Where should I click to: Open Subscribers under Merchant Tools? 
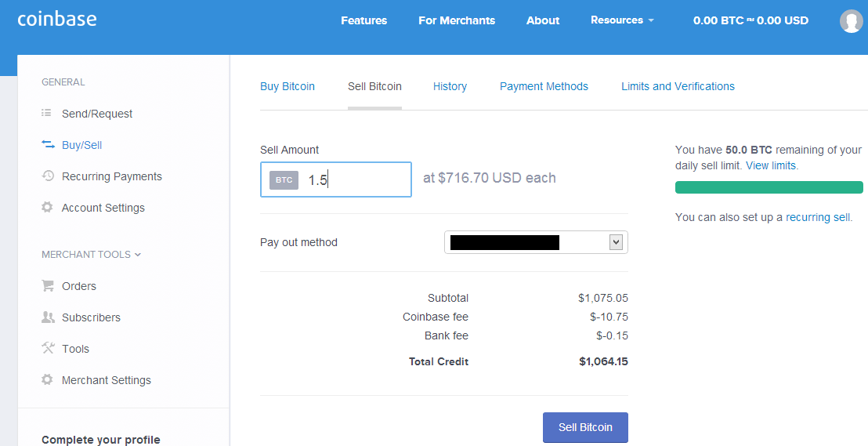click(x=92, y=317)
